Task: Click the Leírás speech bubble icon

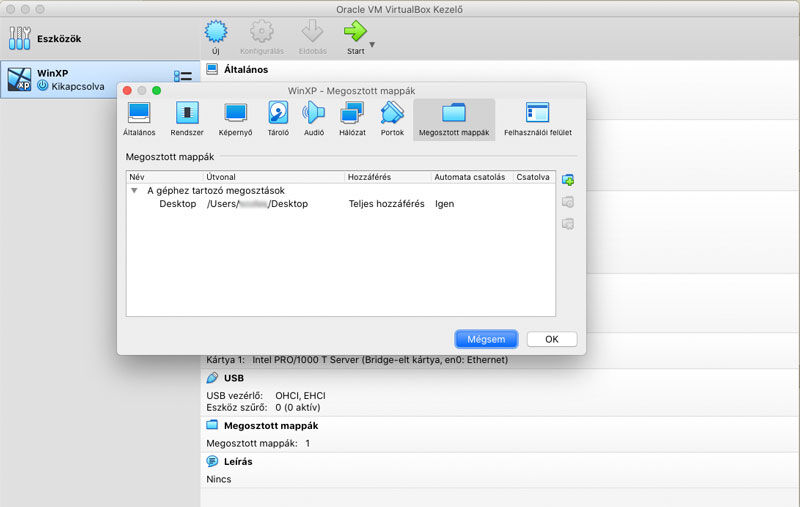Action: pos(212,461)
